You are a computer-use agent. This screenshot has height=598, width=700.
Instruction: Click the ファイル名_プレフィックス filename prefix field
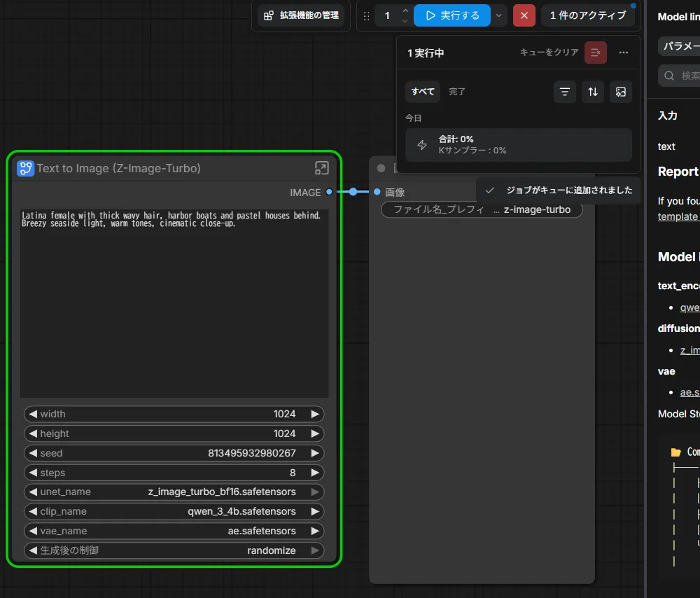pos(482,210)
